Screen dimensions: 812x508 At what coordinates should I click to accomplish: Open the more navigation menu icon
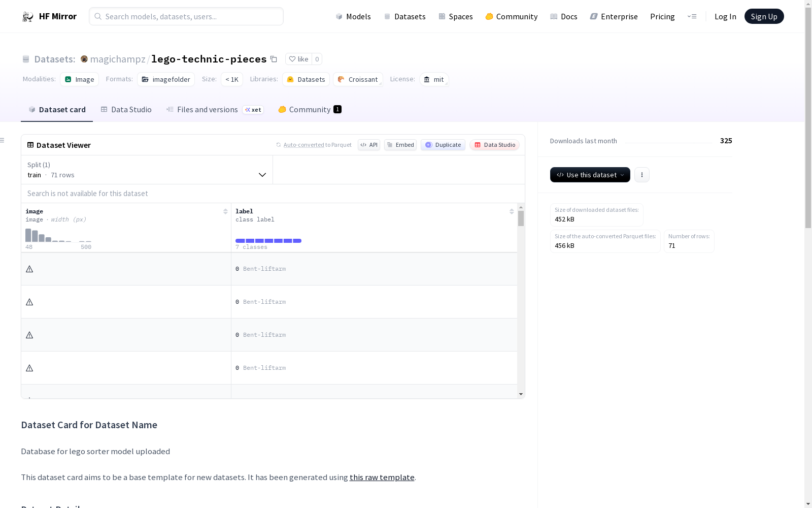pos(692,16)
